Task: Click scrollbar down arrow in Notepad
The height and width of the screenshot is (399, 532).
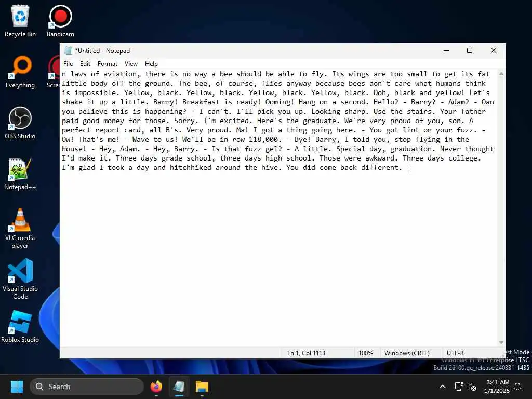Action: pyautogui.click(x=501, y=343)
